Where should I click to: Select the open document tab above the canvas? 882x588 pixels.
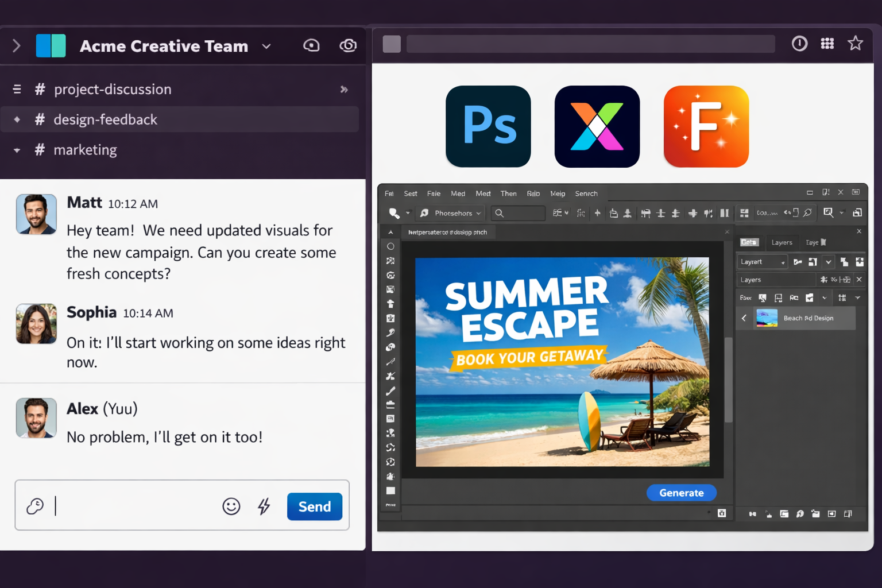[447, 233]
